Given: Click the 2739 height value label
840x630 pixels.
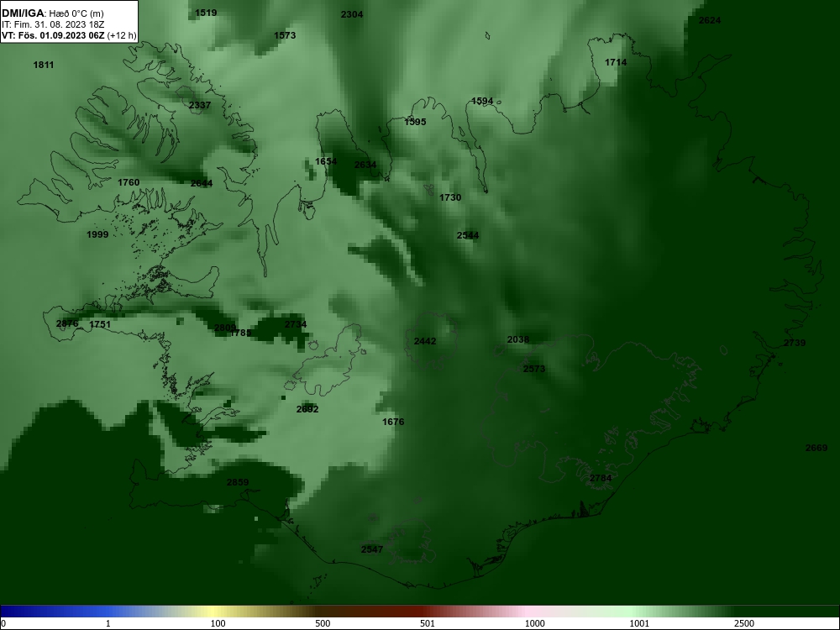Looking at the screenshot, I should (x=795, y=343).
